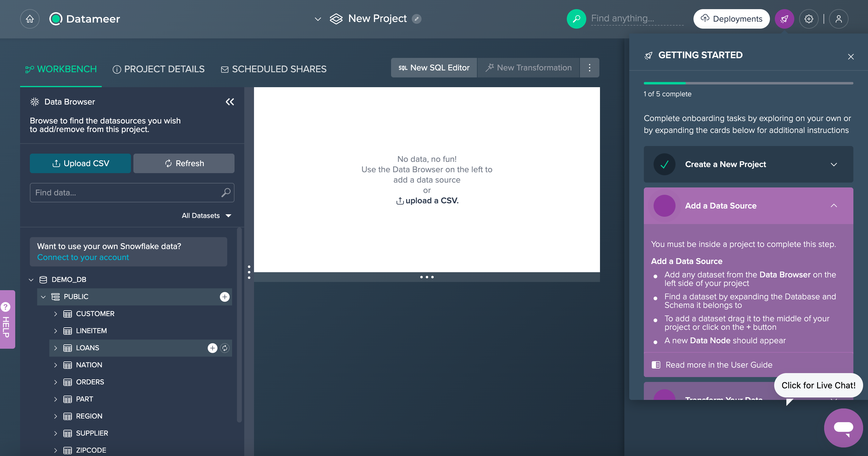Click Connect to your account link
868x456 pixels.
[x=83, y=257]
